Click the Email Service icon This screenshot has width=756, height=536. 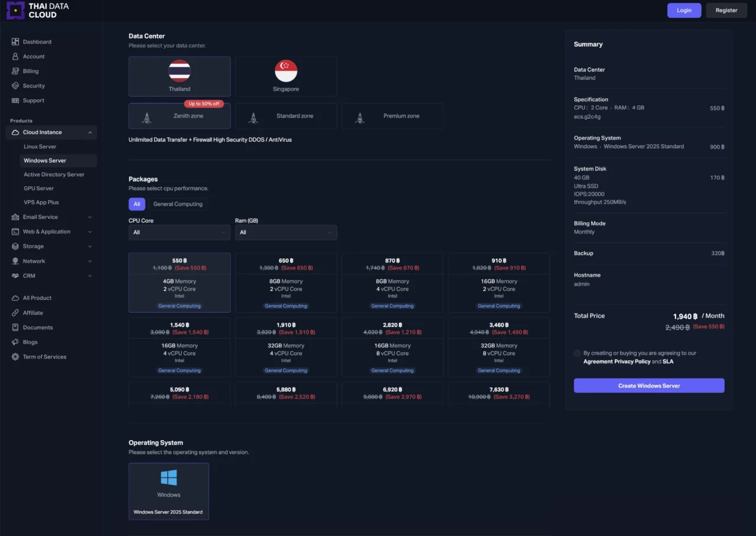click(x=15, y=217)
